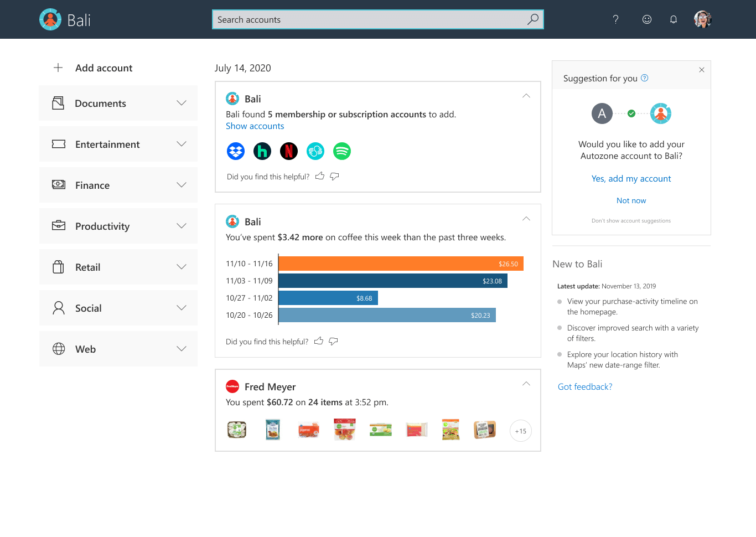Click 'Yes, add my account' link
This screenshot has height=537, width=756.
pyautogui.click(x=631, y=179)
